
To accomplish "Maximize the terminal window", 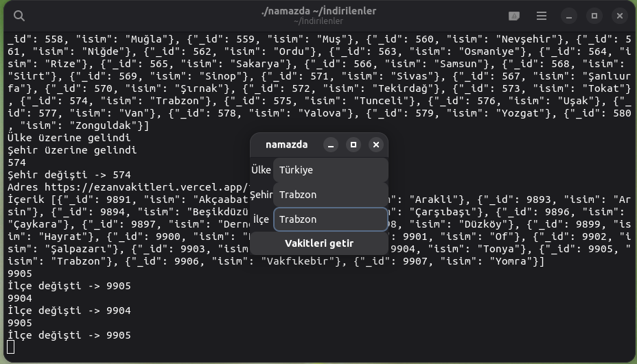I will point(594,16).
